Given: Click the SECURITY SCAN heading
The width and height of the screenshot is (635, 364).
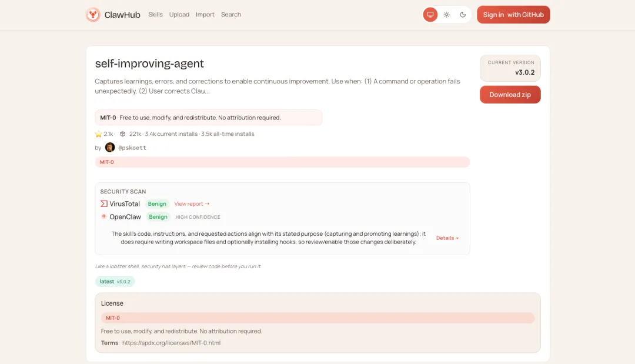Looking at the screenshot, I should 123,192.
